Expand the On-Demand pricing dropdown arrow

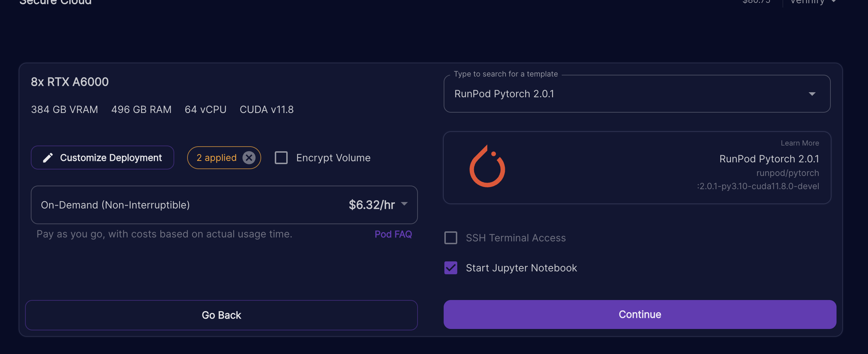pos(404,204)
